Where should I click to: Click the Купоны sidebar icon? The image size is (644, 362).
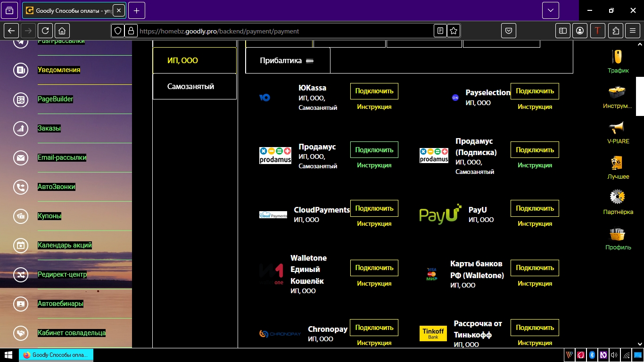coord(21,216)
